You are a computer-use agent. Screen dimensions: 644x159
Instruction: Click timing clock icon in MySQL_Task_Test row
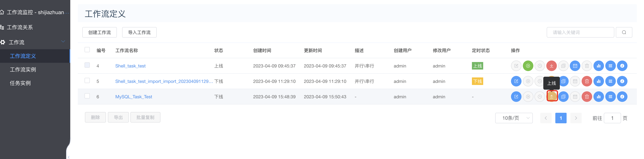(540, 97)
